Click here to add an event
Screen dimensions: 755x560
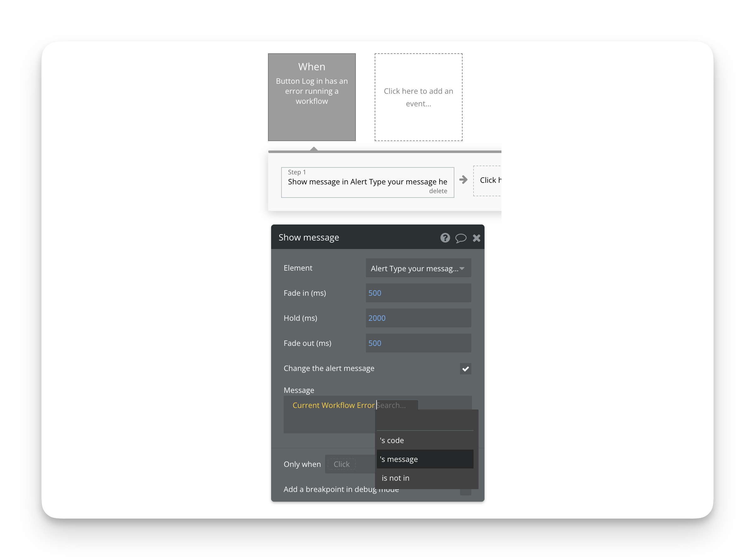(418, 97)
